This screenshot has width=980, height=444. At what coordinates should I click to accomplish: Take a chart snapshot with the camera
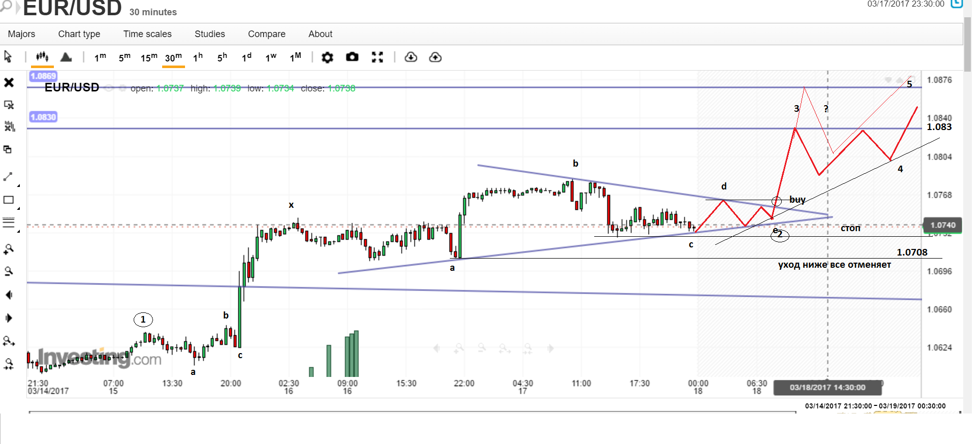pos(352,57)
